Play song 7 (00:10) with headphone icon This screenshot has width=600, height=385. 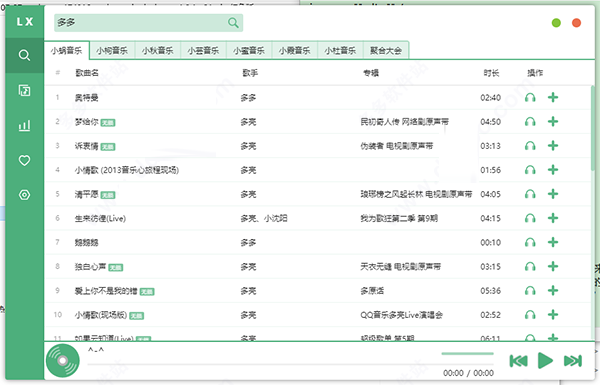coord(530,242)
